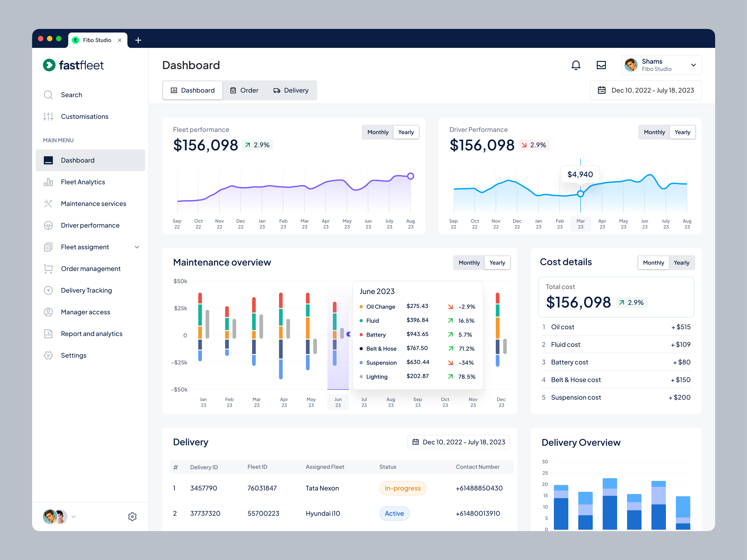Enable Monthly view for Driver Performance
The image size is (747, 560).
654,132
